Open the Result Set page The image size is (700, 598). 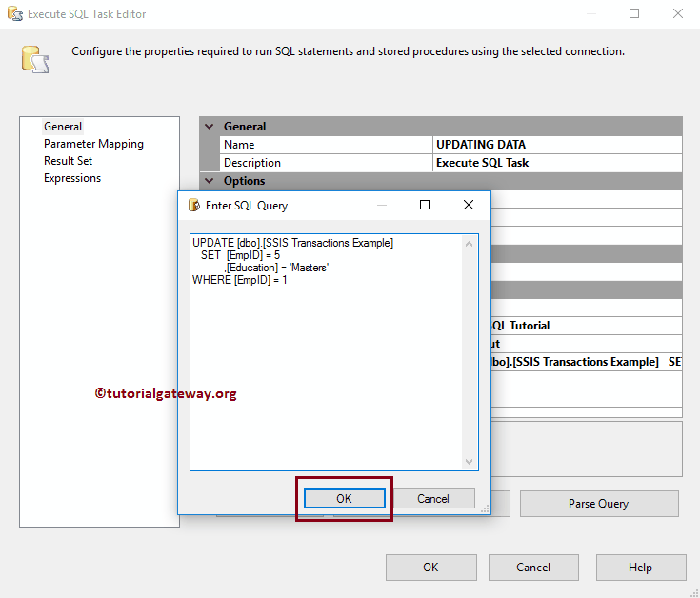(x=68, y=161)
